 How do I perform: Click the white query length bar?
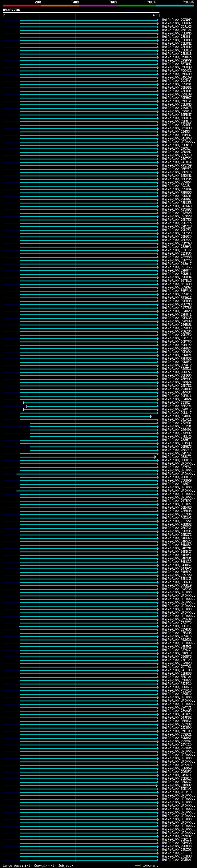click(x=81, y=12)
